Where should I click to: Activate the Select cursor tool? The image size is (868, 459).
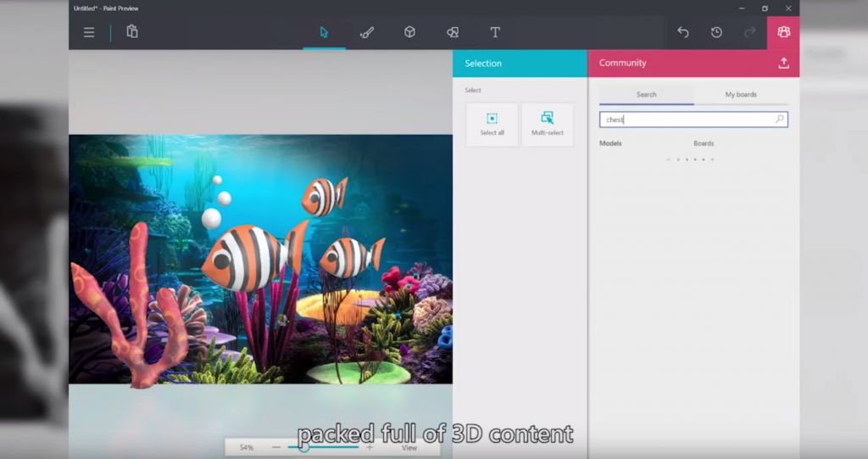pyautogui.click(x=324, y=32)
